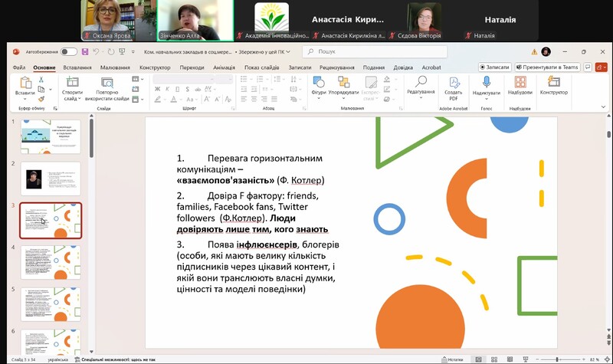The height and width of the screenshot is (364, 613).
Task: Click the Редагування magnifier icon
Action: tap(421, 82)
